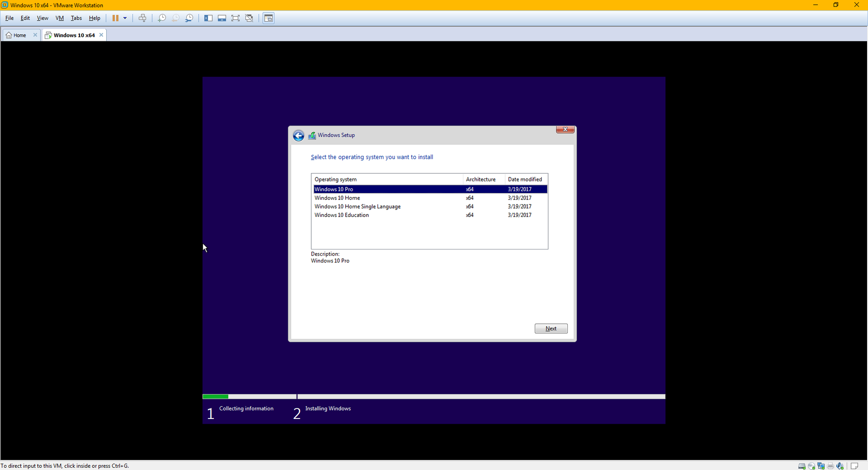
Task: Click 'Select the operating system you want to install' heading
Action: [372, 157]
